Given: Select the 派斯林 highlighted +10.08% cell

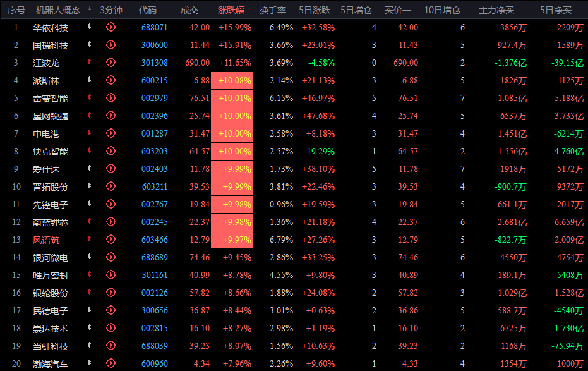Looking at the screenshot, I should pos(232,81).
